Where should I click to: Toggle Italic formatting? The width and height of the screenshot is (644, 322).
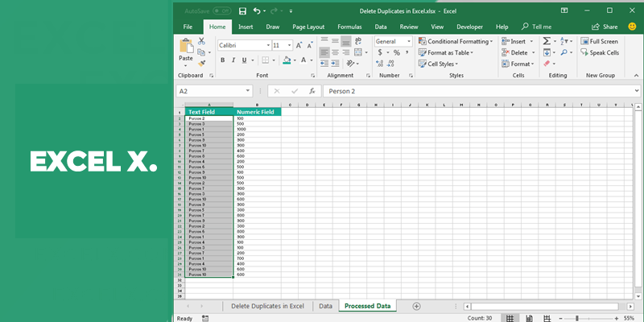[x=233, y=60]
